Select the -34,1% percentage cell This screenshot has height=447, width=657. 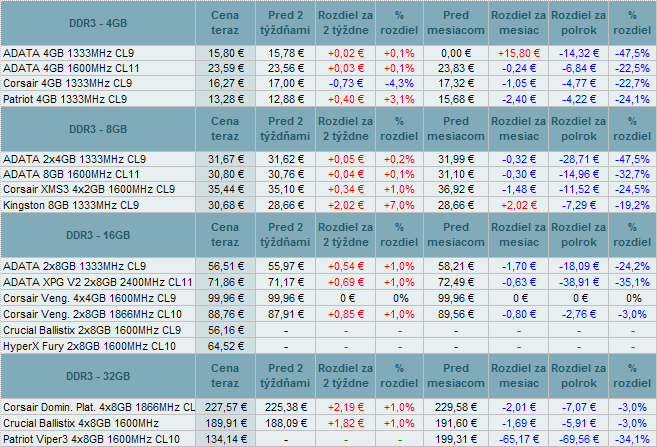(x=632, y=439)
